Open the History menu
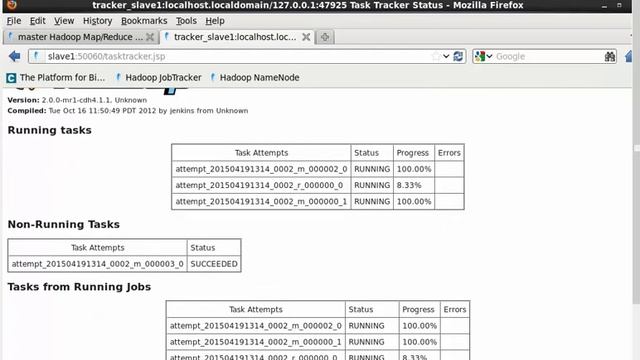This screenshot has width=640, height=360. click(97, 21)
